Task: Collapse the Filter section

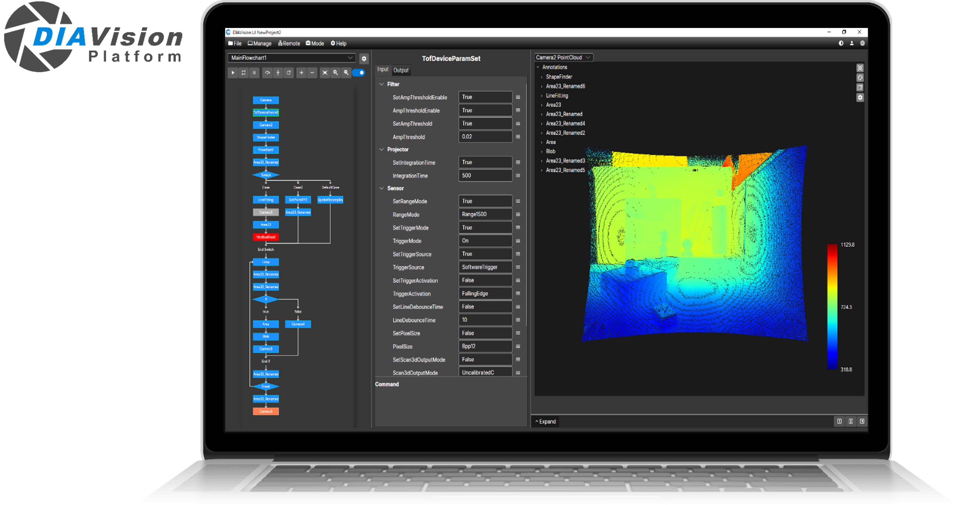Action: (381, 84)
